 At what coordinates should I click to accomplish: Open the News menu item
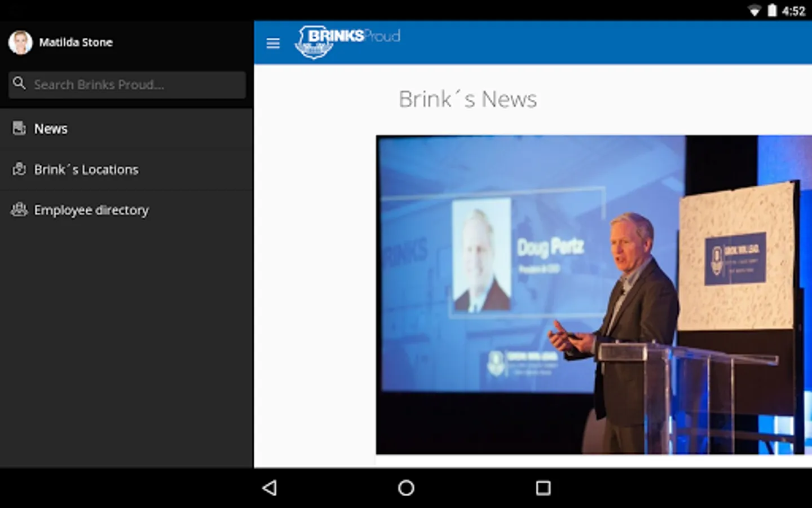pyautogui.click(x=126, y=129)
